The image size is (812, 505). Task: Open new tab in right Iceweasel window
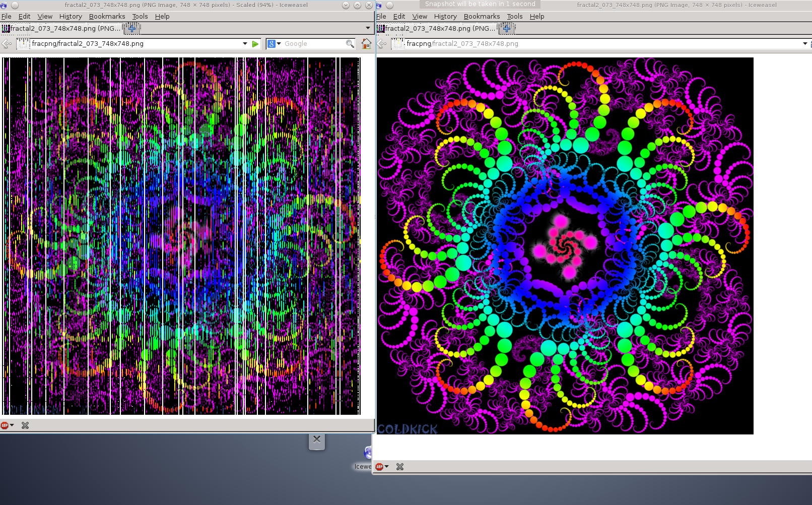pos(507,29)
